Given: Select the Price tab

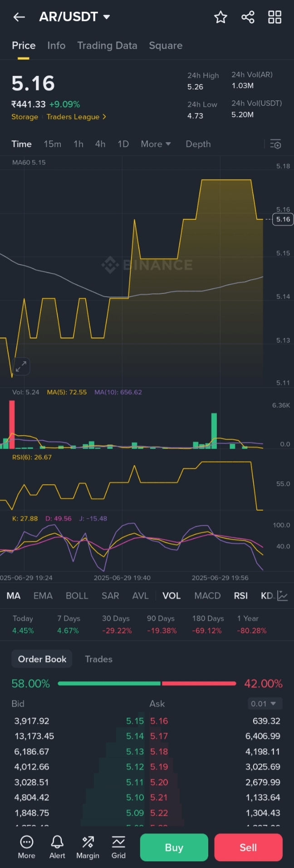Looking at the screenshot, I should (x=24, y=45).
